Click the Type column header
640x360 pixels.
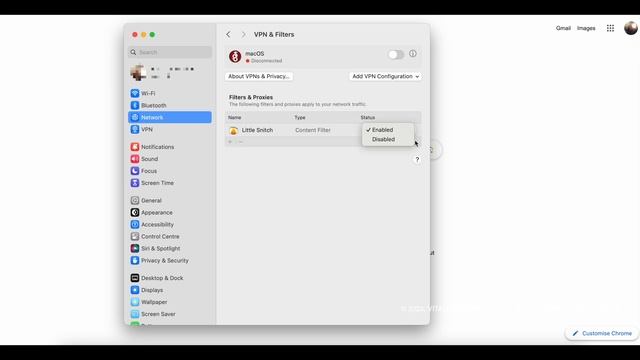(x=300, y=118)
